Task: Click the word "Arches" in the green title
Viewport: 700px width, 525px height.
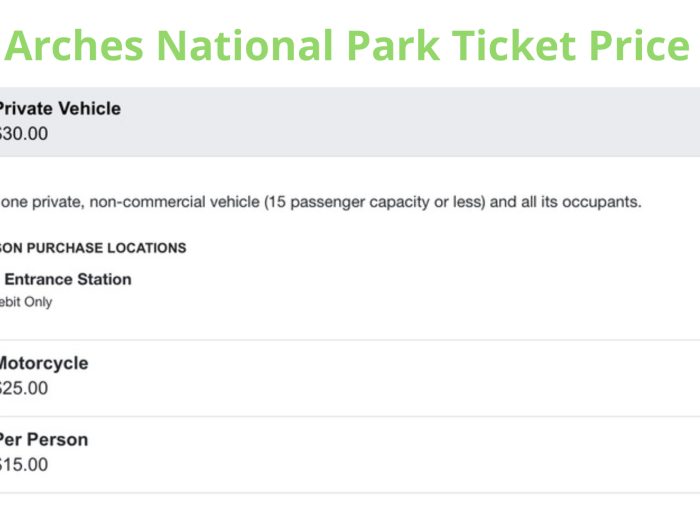Action: tap(74, 46)
